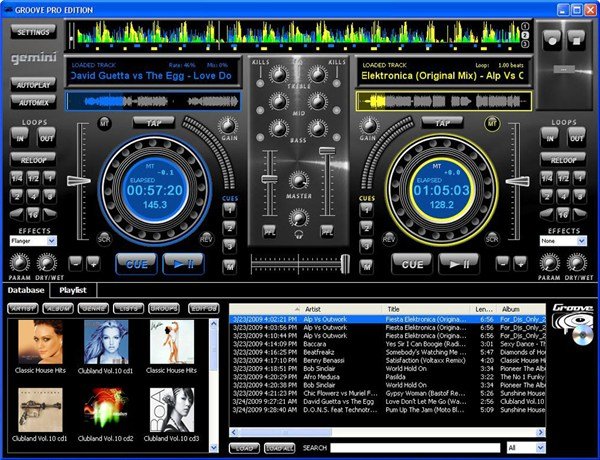Viewport: 600px width, 460px height.
Task: Click the right deck CUE button
Action: click(412, 264)
